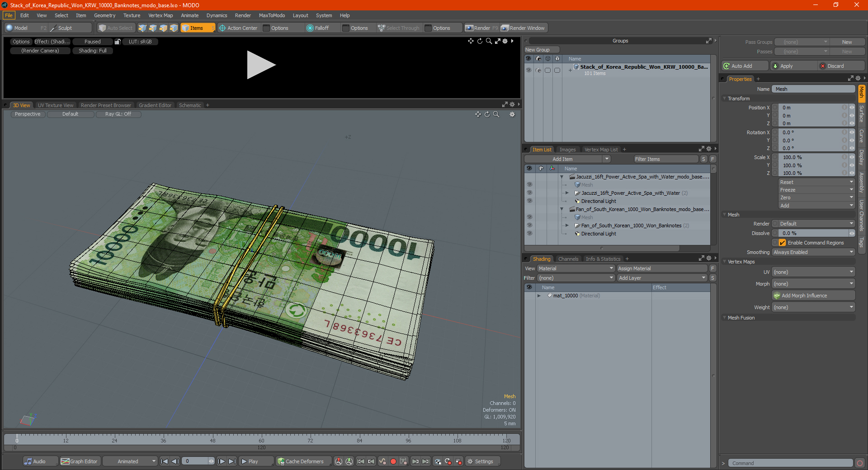Open Add Layer dropdown
This screenshot has width=868, height=470.
click(662, 278)
